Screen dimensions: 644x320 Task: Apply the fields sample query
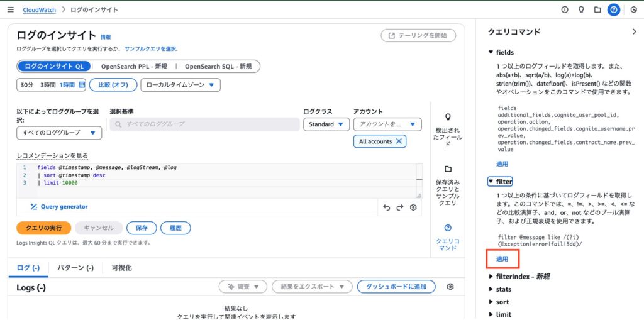pyautogui.click(x=502, y=164)
